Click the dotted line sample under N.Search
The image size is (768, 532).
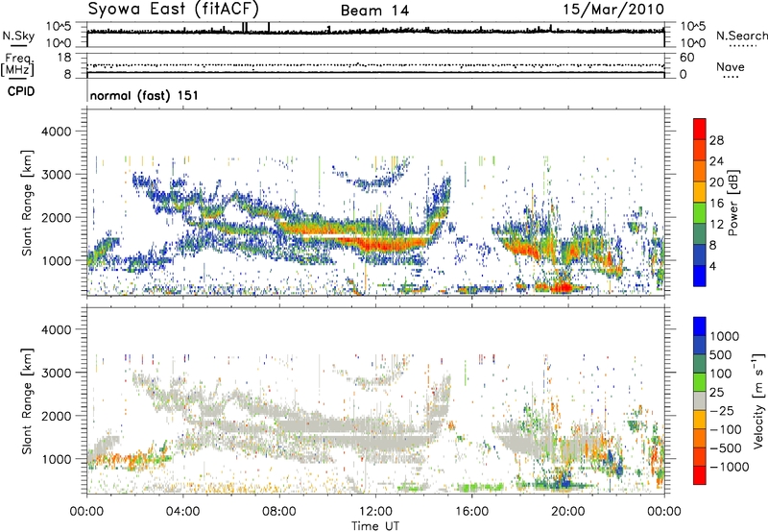pyautogui.click(x=742, y=46)
